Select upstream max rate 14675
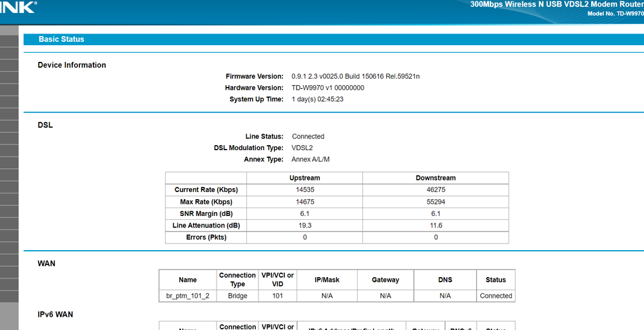Screen dimensions: 644x330 coord(305,202)
